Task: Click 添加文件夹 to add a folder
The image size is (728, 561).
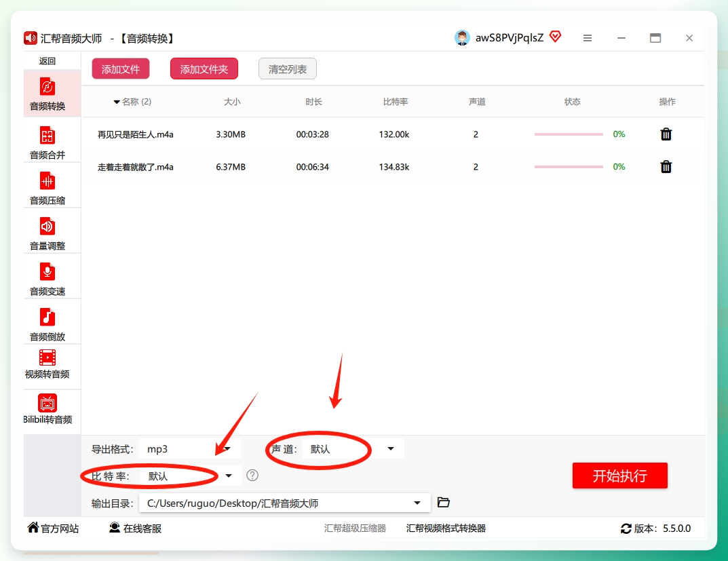Action: [x=204, y=69]
